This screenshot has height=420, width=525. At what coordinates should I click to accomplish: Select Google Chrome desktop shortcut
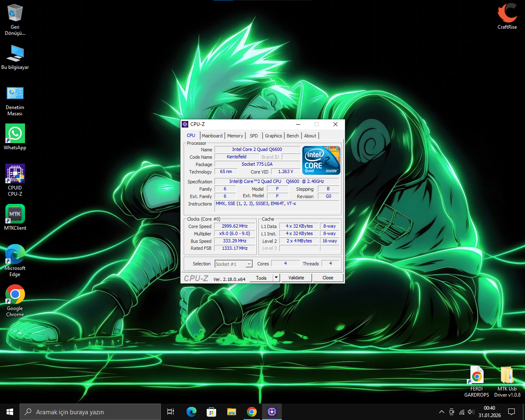coord(15,301)
